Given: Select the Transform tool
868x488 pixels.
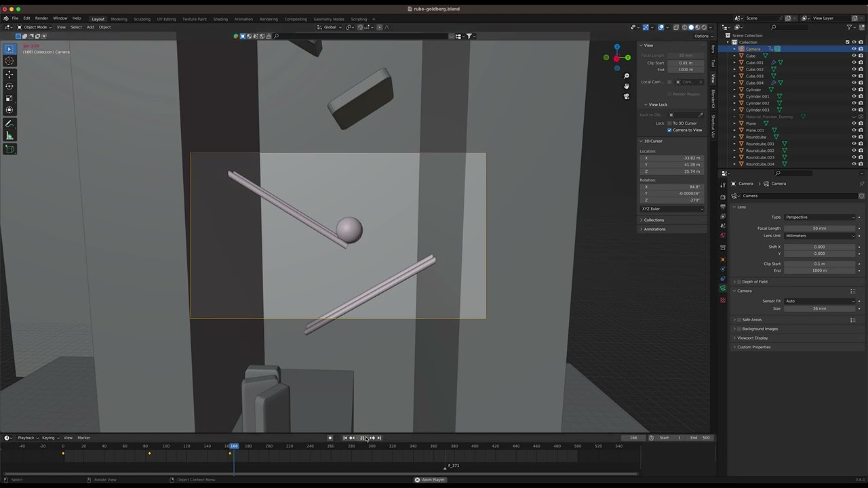Looking at the screenshot, I should tap(9, 110).
